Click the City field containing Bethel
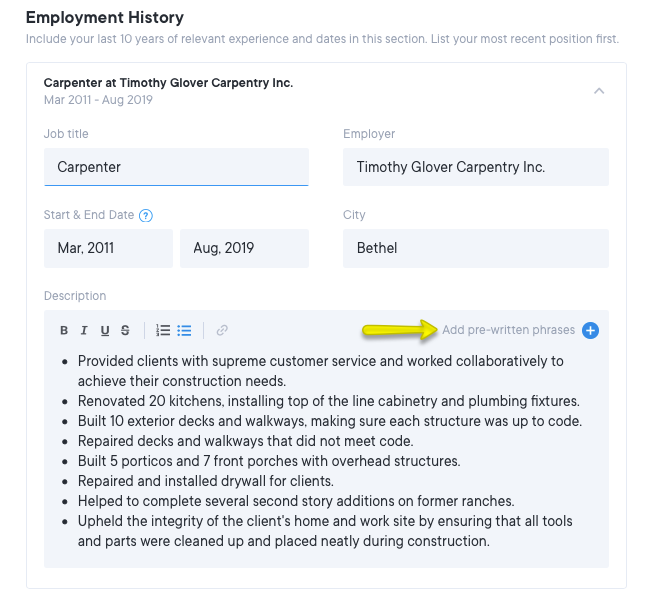 tap(475, 248)
